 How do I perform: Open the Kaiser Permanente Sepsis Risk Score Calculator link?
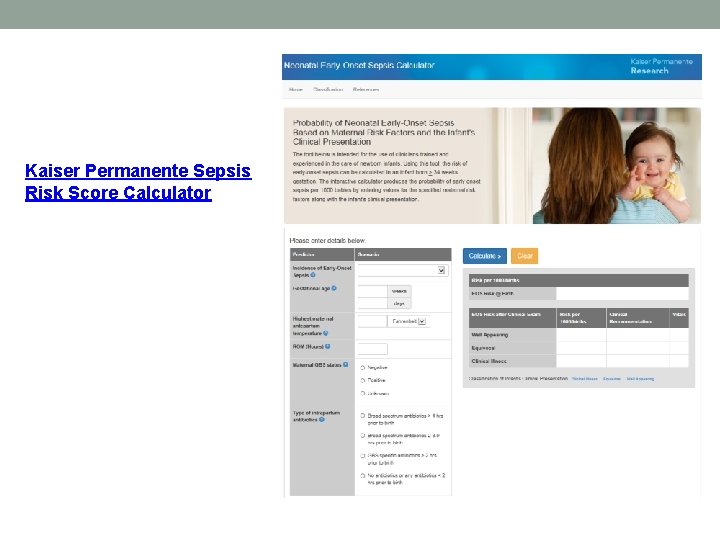click(138, 182)
